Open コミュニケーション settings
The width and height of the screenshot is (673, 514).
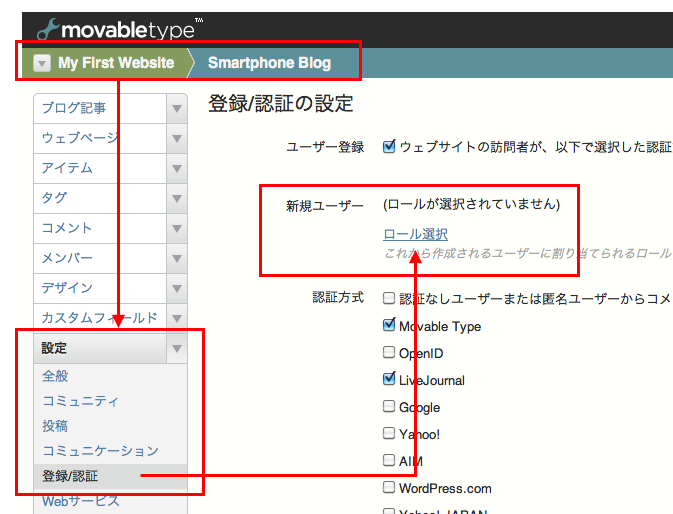coord(100,451)
